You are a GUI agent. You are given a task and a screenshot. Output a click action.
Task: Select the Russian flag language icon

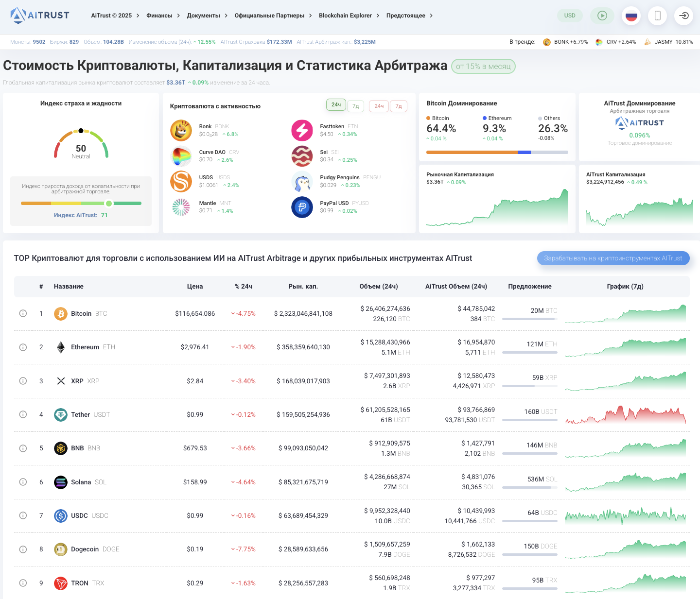(x=631, y=16)
